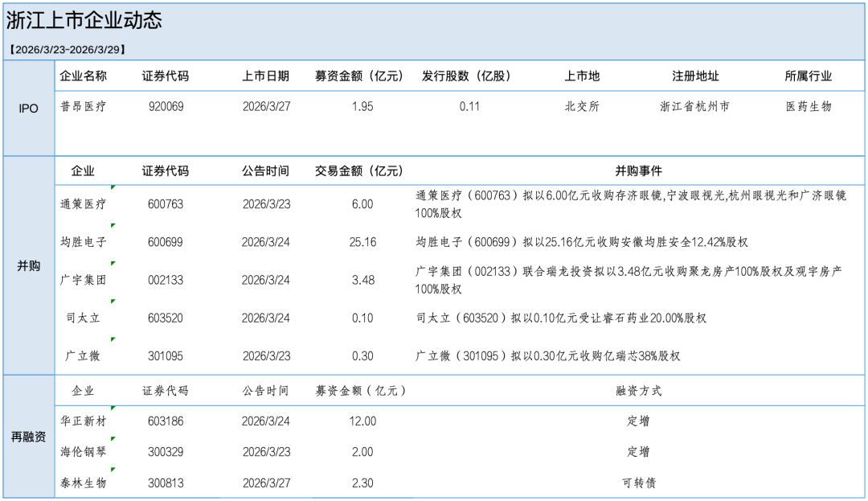Select security code 603520 cell

click(166, 318)
